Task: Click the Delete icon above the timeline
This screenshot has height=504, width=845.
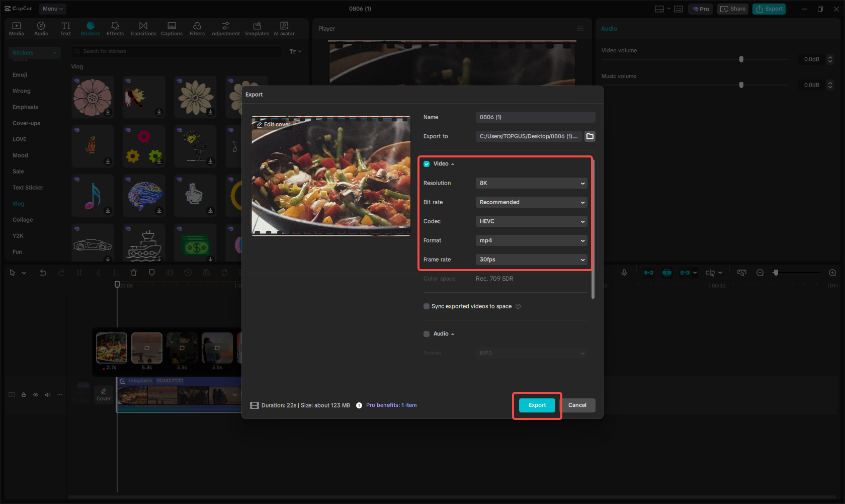Action: click(134, 272)
